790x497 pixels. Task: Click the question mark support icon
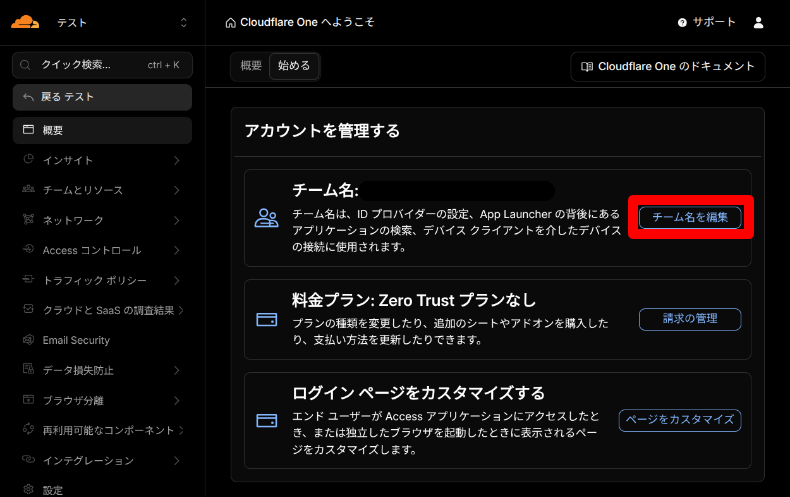pos(682,23)
